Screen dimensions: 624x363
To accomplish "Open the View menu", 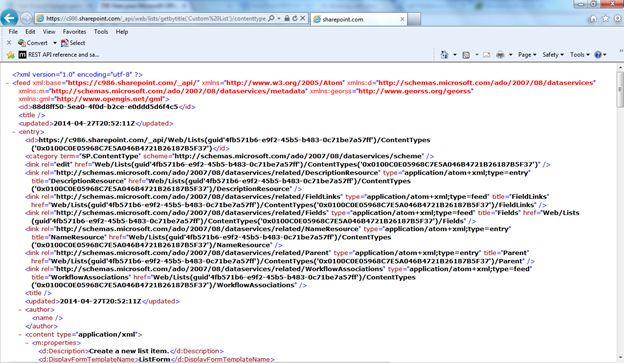I will [x=49, y=31].
